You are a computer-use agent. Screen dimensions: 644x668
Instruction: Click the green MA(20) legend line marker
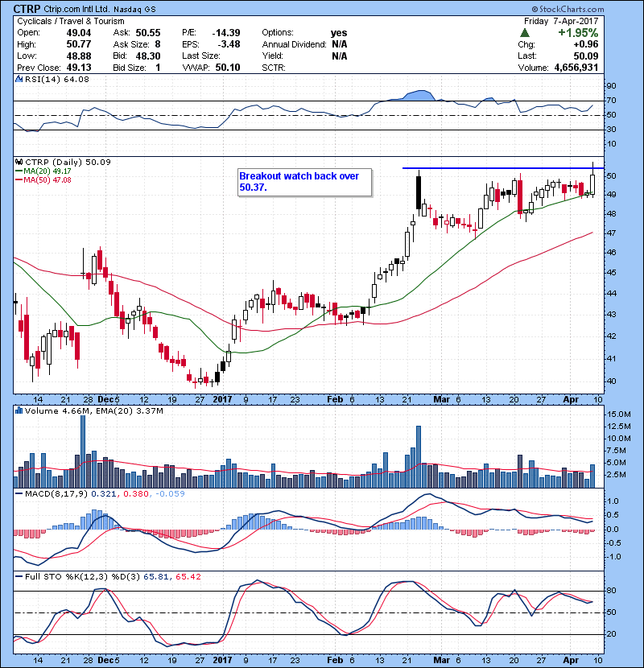[x=19, y=171]
